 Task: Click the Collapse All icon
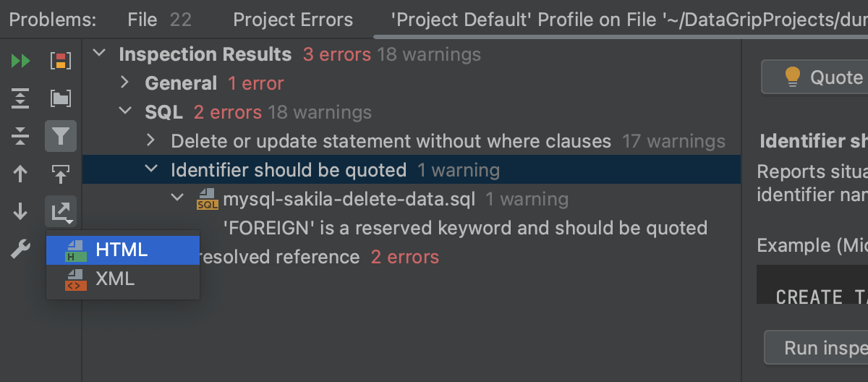[x=21, y=136]
